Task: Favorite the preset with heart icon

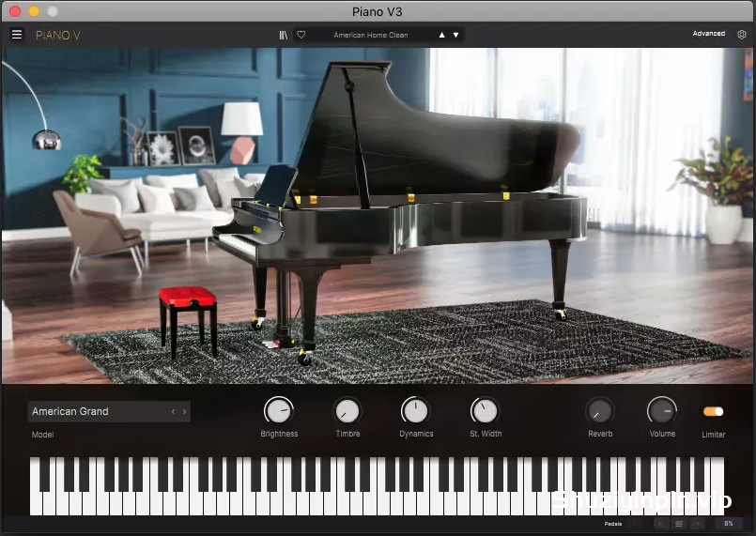Action: [301, 35]
